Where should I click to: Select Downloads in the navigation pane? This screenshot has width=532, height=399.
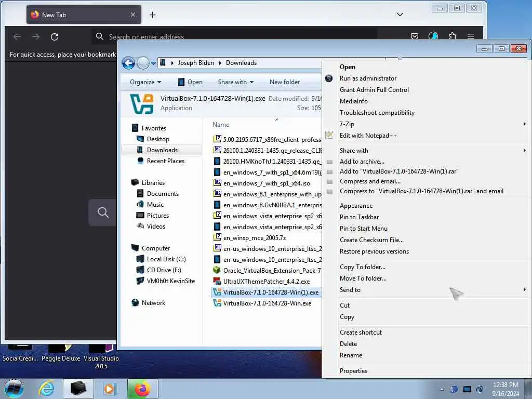click(x=162, y=150)
